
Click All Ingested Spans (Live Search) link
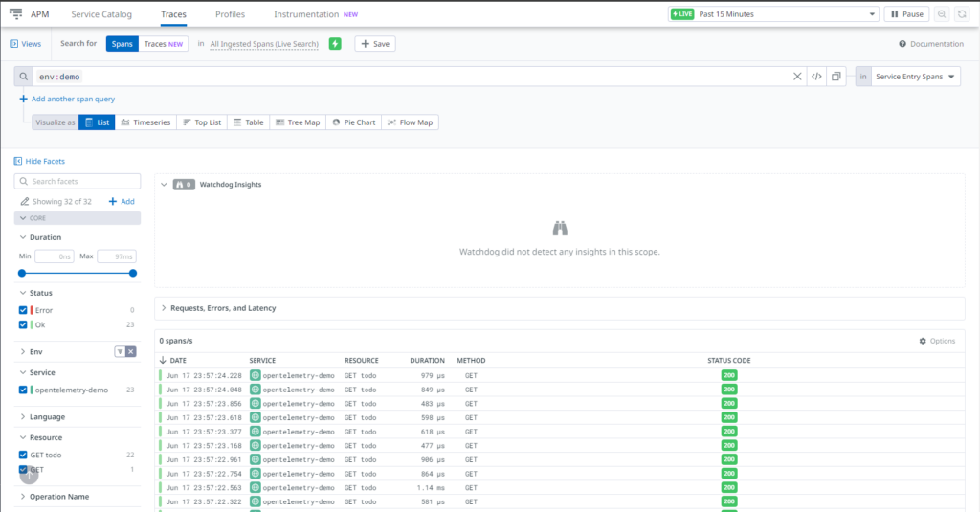tap(264, 44)
